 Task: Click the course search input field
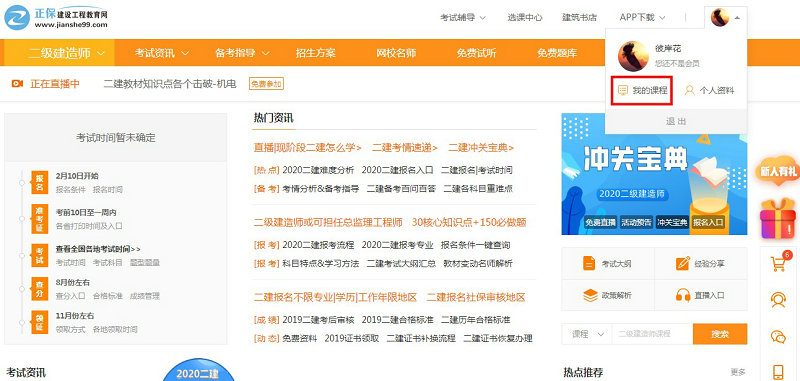click(x=653, y=334)
